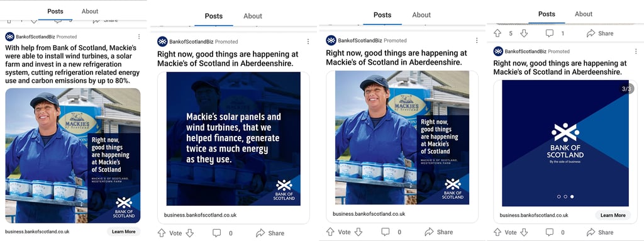Viewport: 644px width, 241px height.
Task: Open the three-dot menu on the second post
Action: [x=308, y=42]
